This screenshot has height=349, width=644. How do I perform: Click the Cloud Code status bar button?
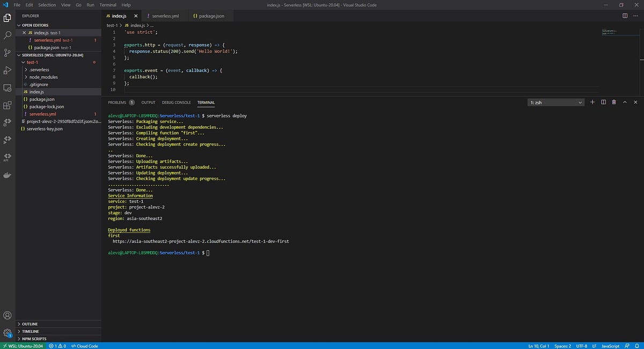click(x=84, y=346)
